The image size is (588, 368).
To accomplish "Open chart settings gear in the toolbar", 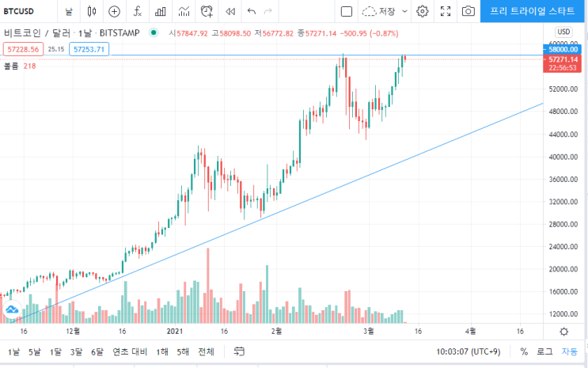I will tap(423, 11).
